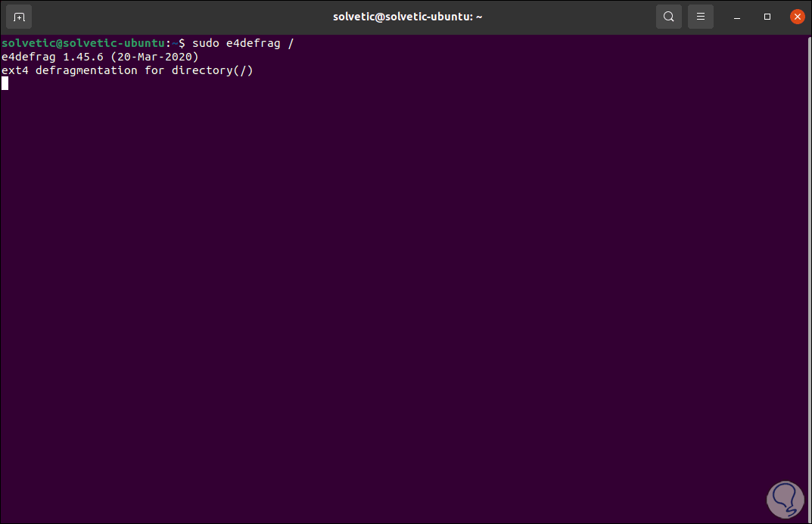812x524 pixels.
Task: Click the terminal vertical scrollbar
Action: [x=809, y=279]
